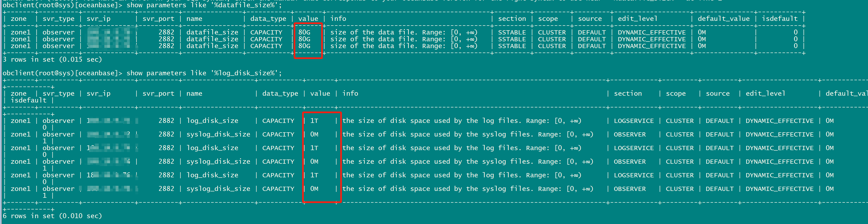Click the 'source' header in log_disk_size table

click(x=718, y=94)
